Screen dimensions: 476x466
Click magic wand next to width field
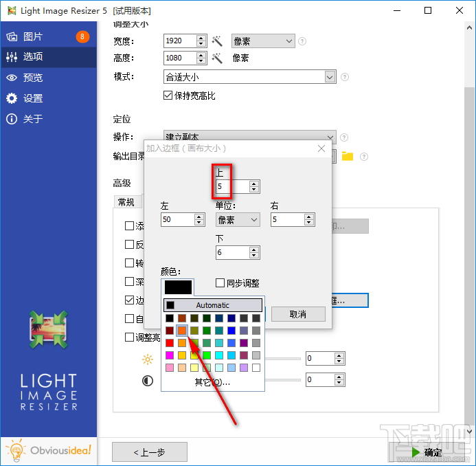coord(217,41)
